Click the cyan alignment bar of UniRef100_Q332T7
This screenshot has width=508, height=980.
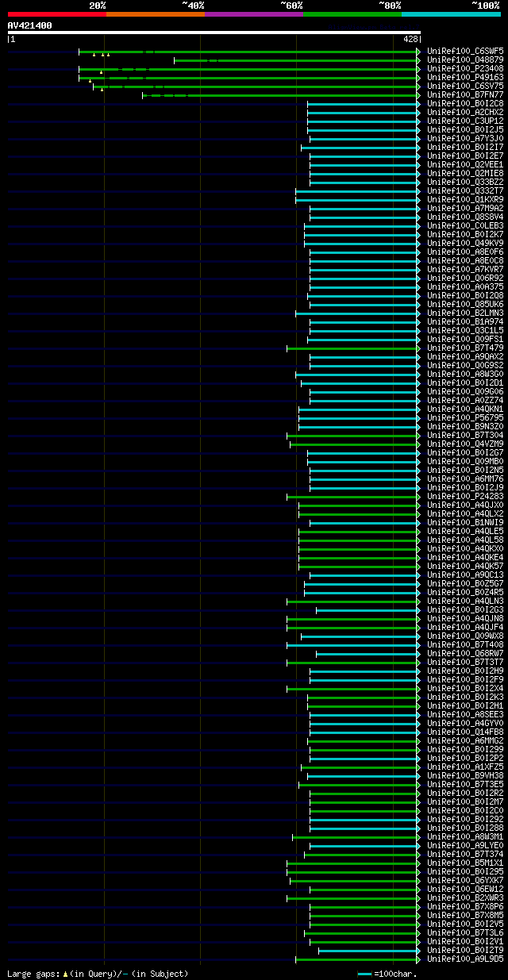pyautogui.click(x=356, y=190)
